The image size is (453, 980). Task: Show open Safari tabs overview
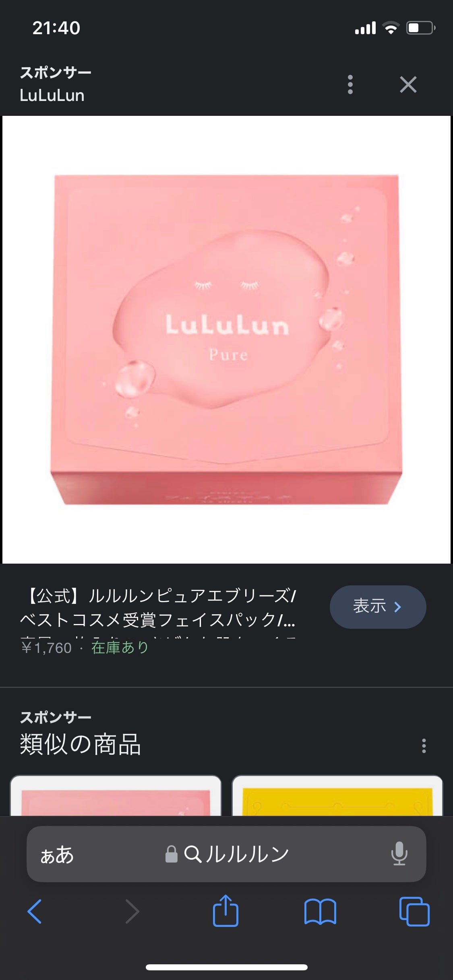pyautogui.click(x=414, y=911)
